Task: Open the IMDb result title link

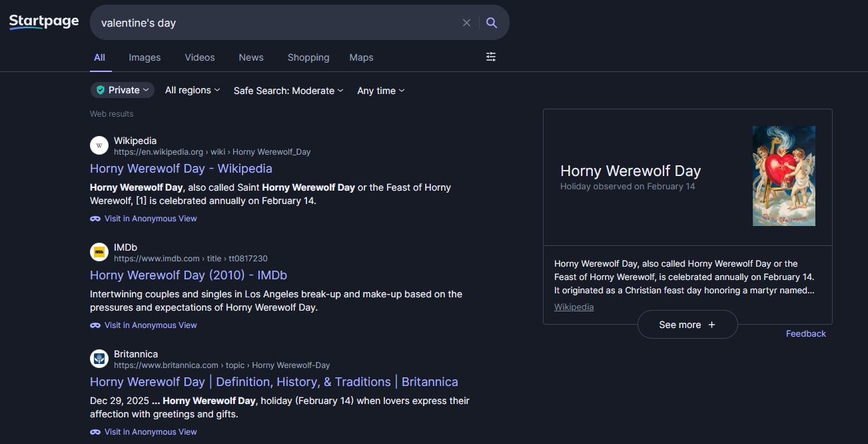Action: (189, 275)
